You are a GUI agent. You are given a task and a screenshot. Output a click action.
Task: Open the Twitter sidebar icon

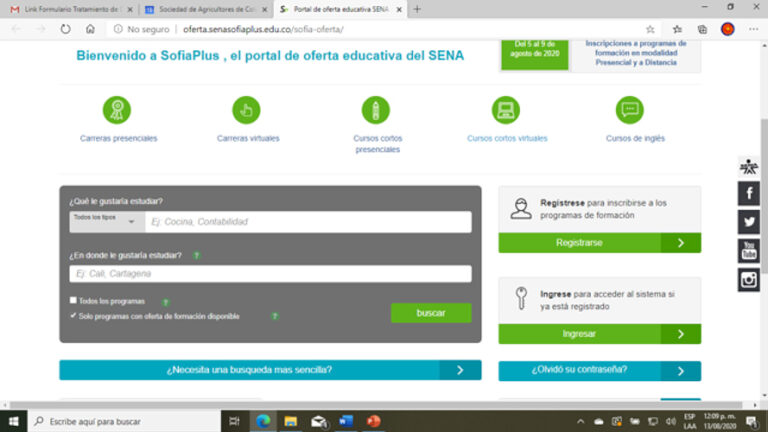pos(749,222)
